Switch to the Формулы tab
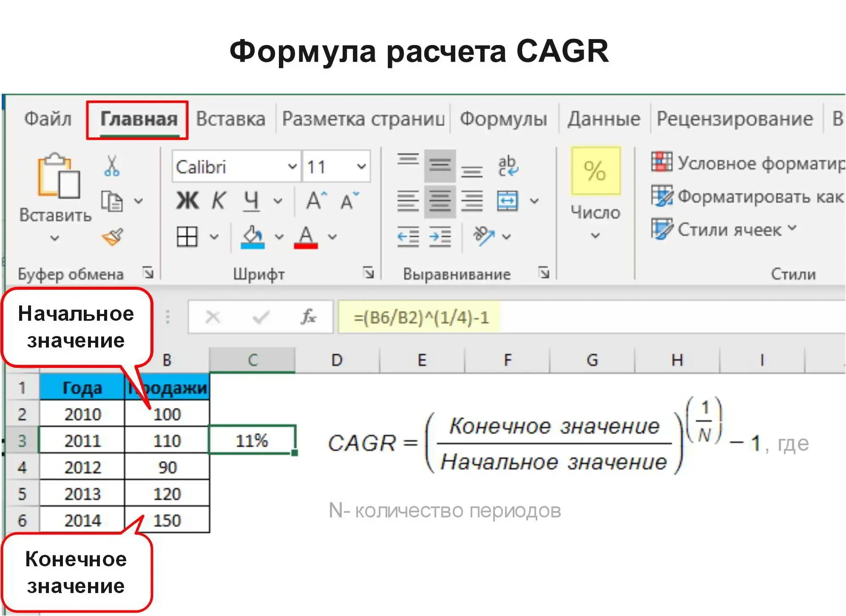 coord(503,119)
